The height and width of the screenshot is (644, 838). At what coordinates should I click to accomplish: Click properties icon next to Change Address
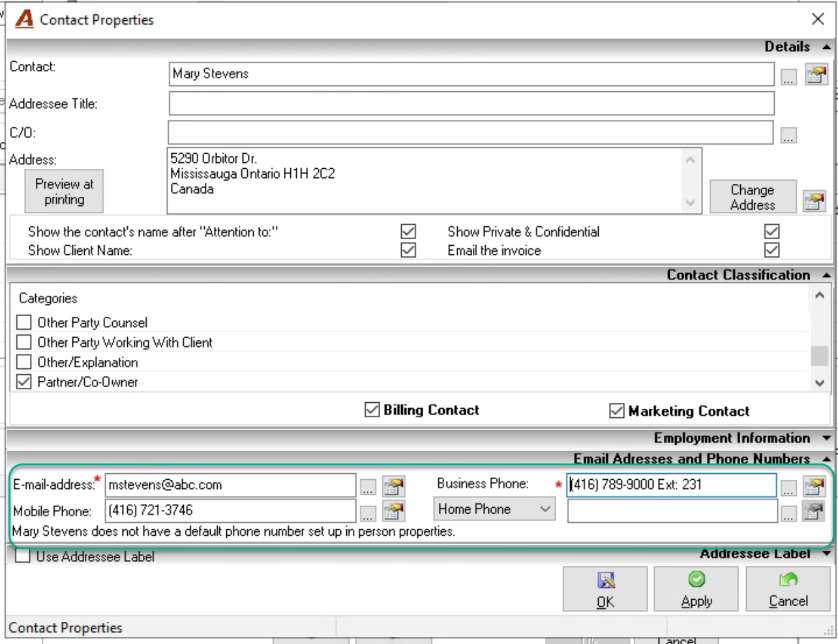[x=813, y=201]
